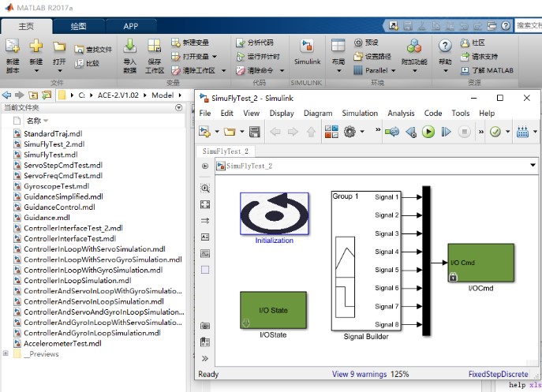Click the 查找文件 find files button
Screen dimensions: 542x392
(93, 50)
